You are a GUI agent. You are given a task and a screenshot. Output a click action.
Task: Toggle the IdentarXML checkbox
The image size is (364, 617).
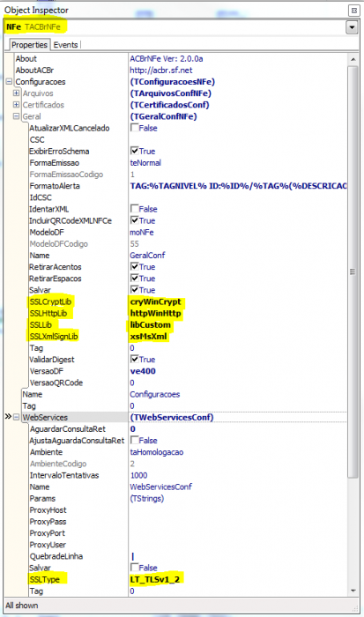135,209
